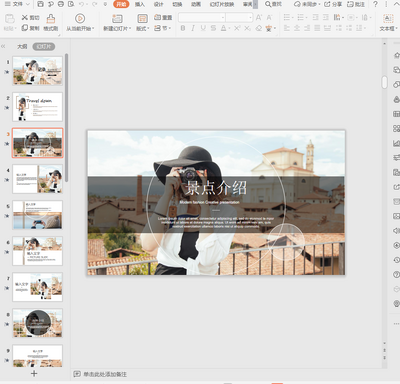Click the more options dots in right sidebar
This screenshot has width=400, height=384.
(x=396, y=324)
